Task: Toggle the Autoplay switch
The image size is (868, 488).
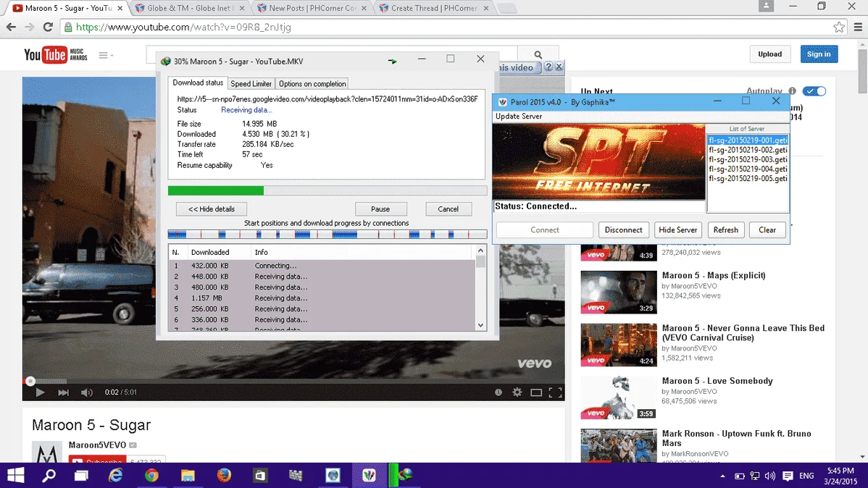Action: pyautogui.click(x=814, y=91)
